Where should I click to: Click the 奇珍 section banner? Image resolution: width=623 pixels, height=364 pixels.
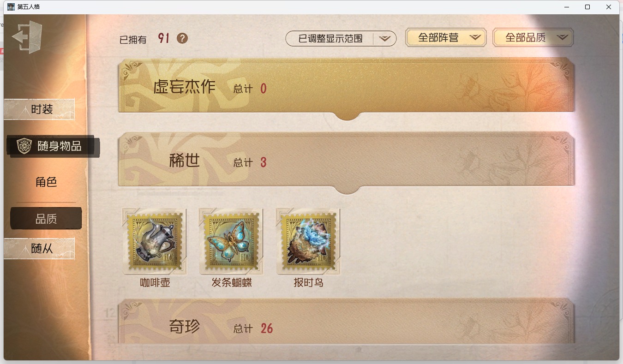click(x=346, y=321)
